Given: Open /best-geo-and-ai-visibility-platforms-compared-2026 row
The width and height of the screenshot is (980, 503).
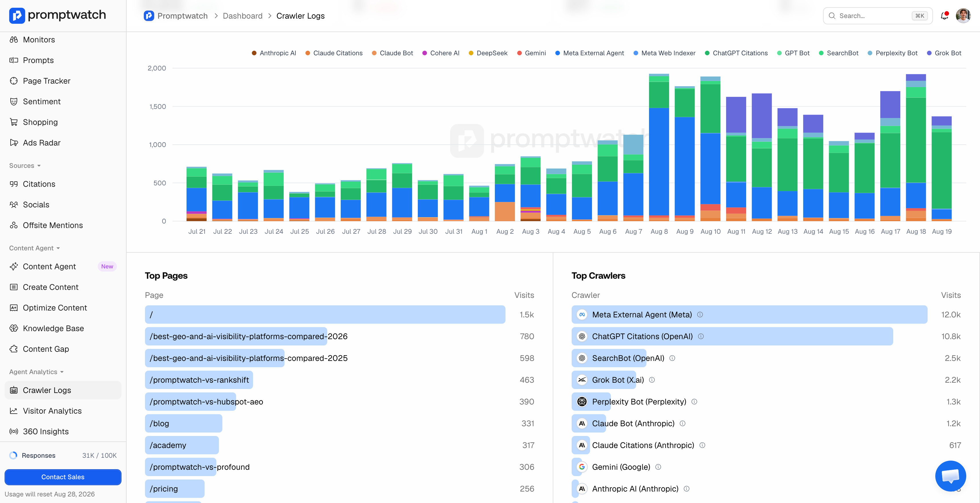Looking at the screenshot, I should coord(340,337).
